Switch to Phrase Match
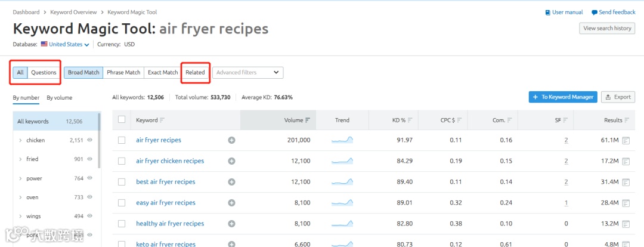 pyautogui.click(x=123, y=72)
